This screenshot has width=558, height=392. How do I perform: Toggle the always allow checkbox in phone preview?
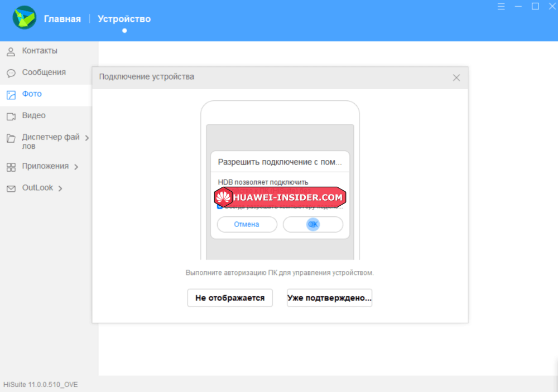pyautogui.click(x=220, y=206)
